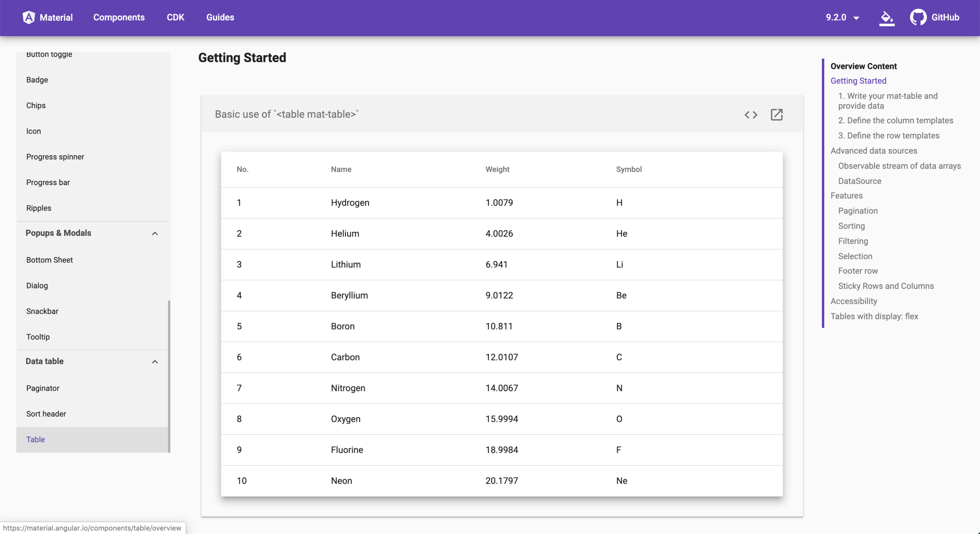Viewport: 980px width, 534px height.
Task: Go to the Accessibility section link
Action: coord(853,301)
